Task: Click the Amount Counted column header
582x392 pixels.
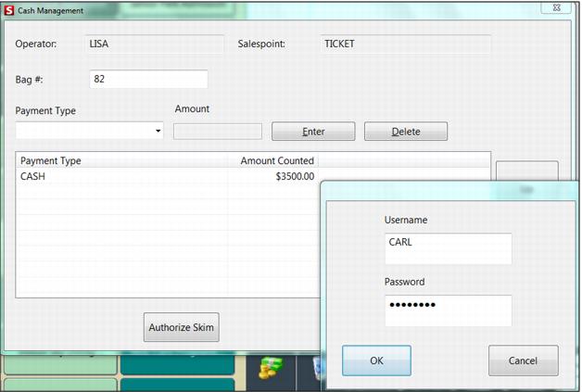Action: coord(274,160)
